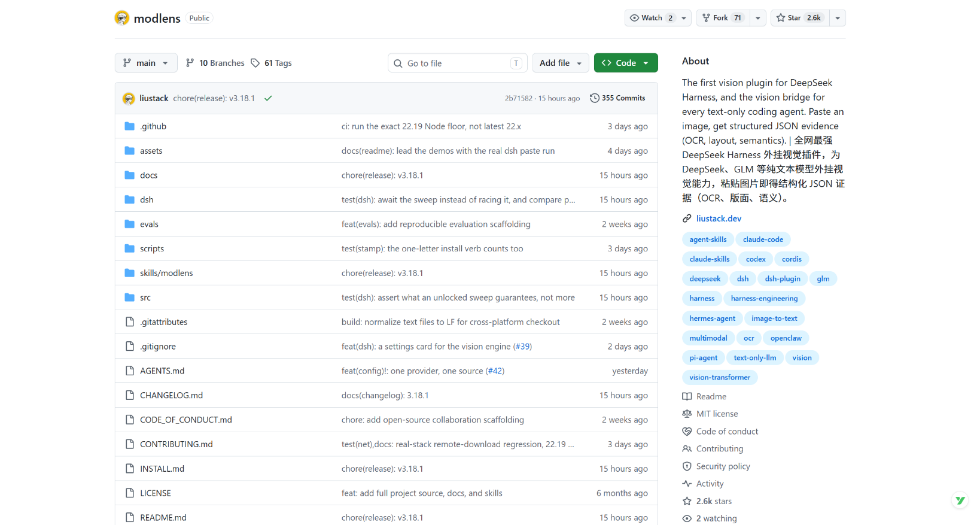Fork the modlens repository
Image resolution: width=980 pixels, height=525 pixels.
pyautogui.click(x=723, y=18)
